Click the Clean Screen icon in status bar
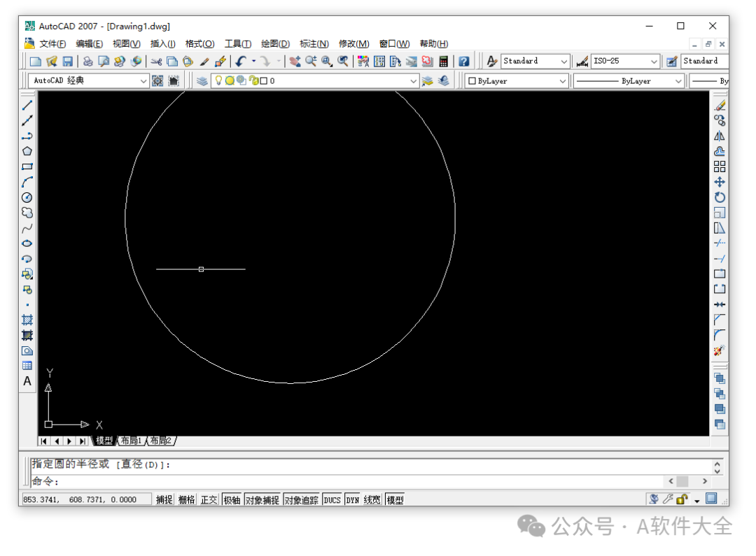 712,499
